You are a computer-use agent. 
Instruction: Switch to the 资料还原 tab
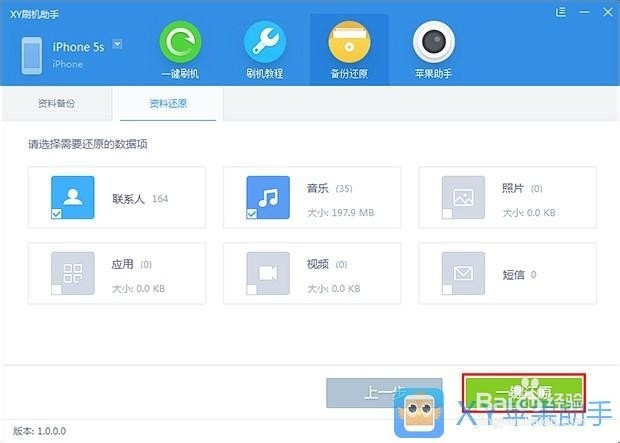168,104
